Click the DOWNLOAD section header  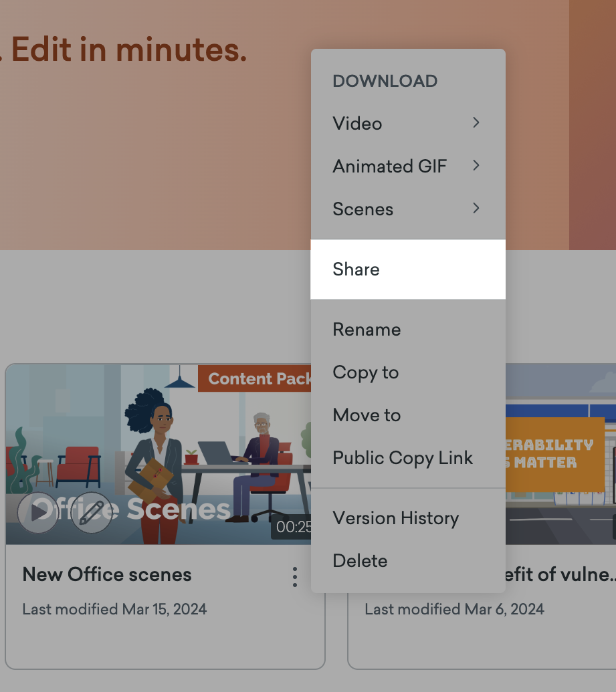click(x=385, y=80)
